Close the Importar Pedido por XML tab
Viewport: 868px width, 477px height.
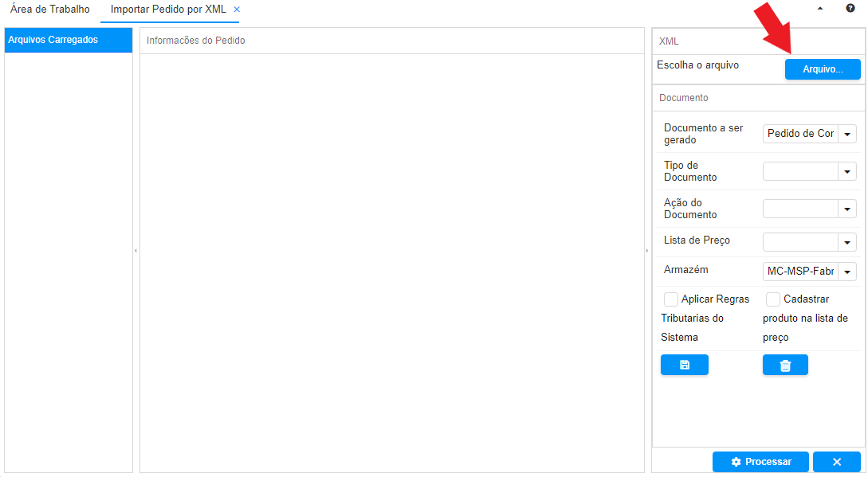click(237, 10)
